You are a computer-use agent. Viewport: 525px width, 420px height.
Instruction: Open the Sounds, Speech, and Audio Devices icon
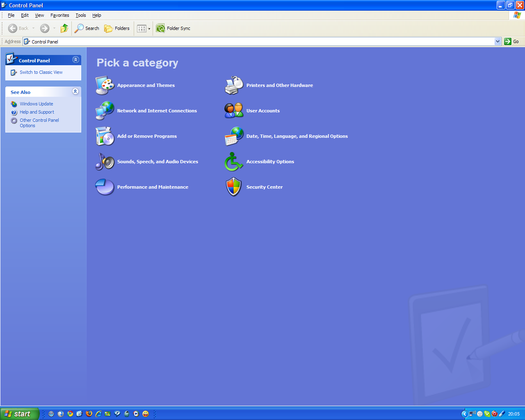pos(105,162)
